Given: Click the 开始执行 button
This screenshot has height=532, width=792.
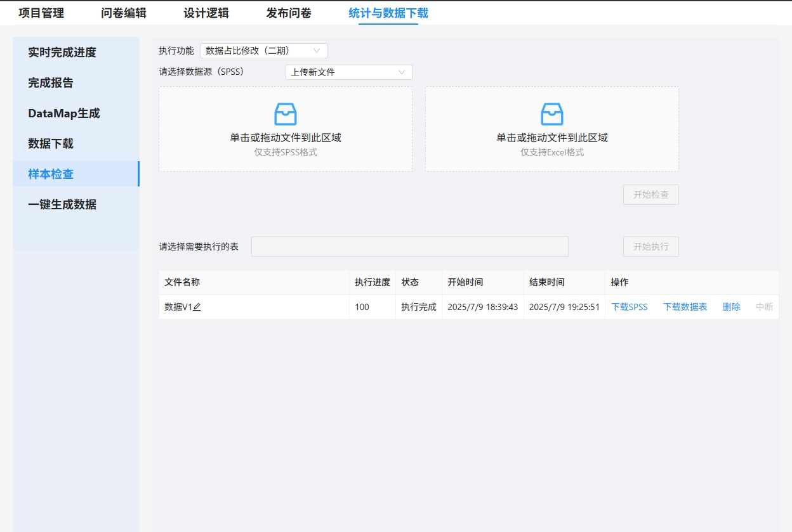Looking at the screenshot, I should 651,247.
